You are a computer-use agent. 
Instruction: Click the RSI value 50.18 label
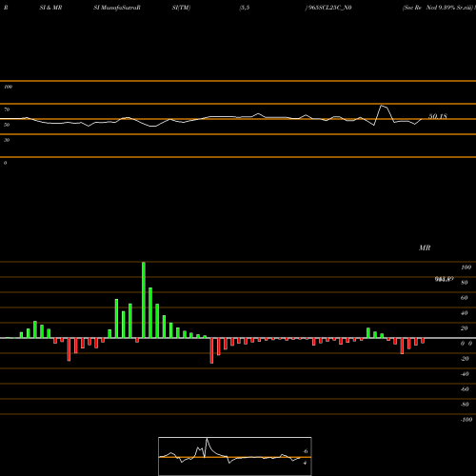tap(438, 116)
